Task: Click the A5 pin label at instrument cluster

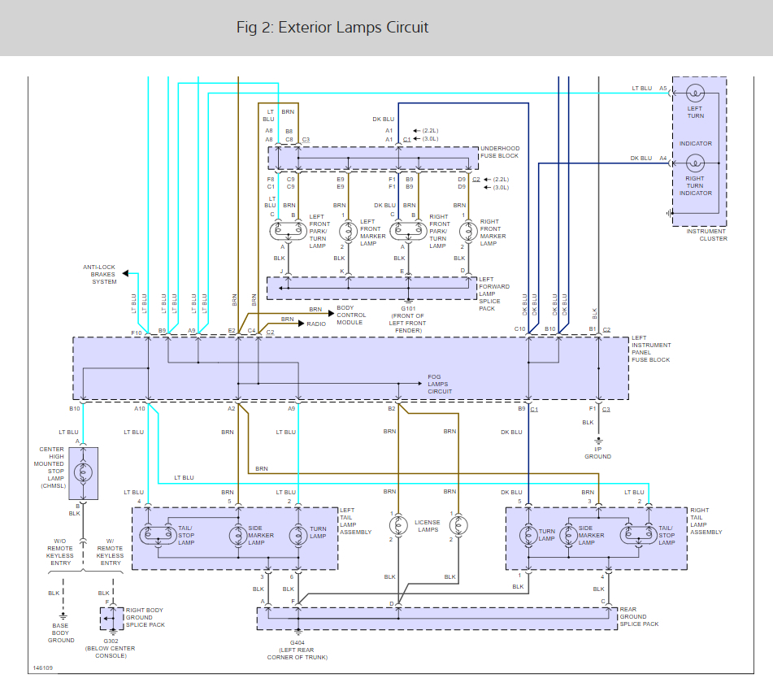Action: 663,89
